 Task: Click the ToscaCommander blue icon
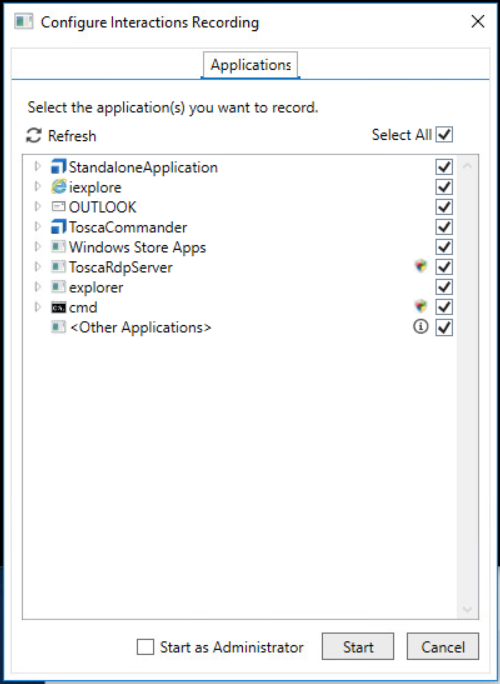pyautogui.click(x=58, y=227)
